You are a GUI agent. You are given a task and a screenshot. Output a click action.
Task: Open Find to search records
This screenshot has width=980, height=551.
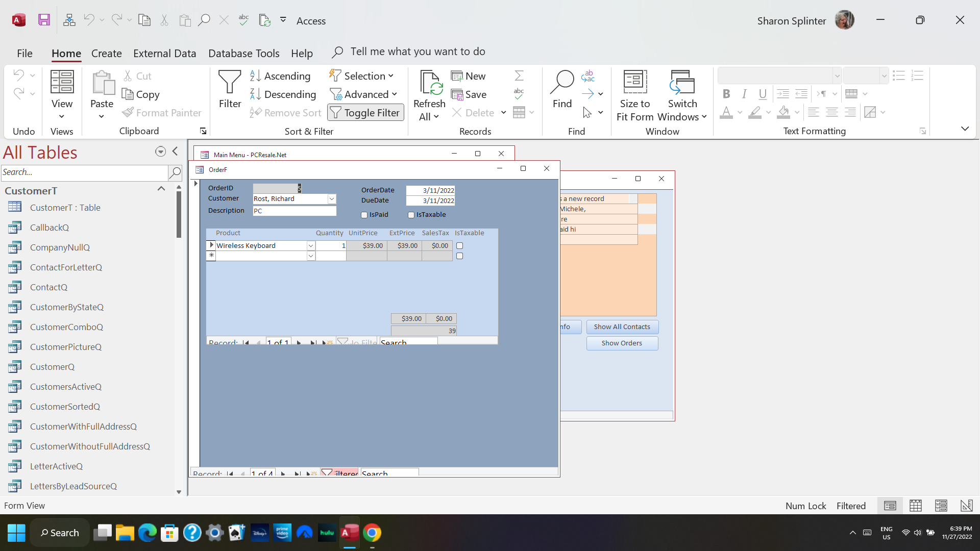coord(562,89)
